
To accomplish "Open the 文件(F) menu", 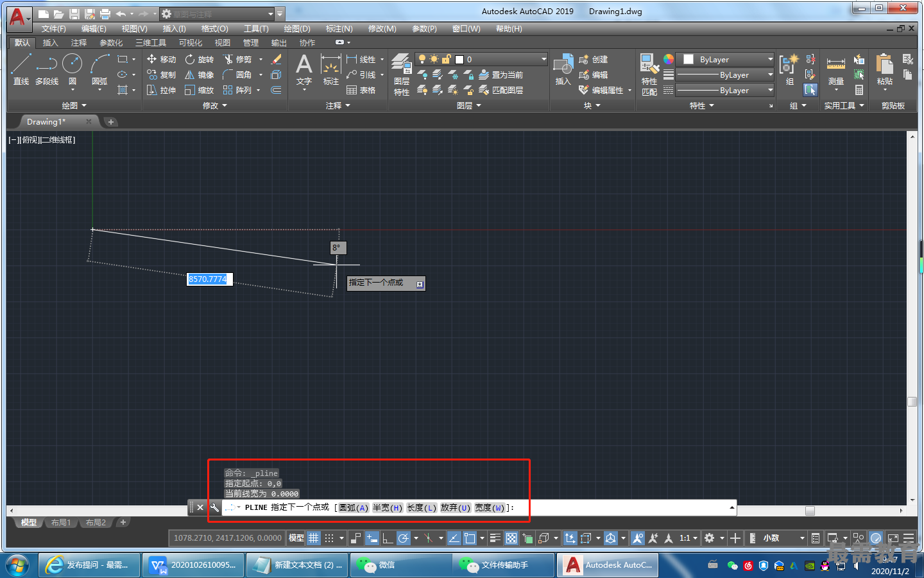I will pos(54,29).
